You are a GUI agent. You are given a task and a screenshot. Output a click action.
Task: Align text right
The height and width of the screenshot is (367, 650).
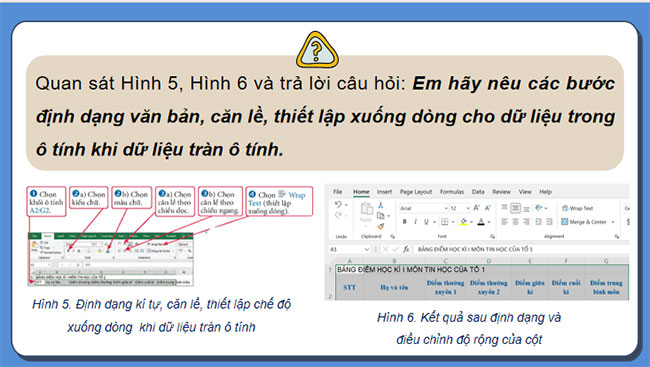point(526,222)
